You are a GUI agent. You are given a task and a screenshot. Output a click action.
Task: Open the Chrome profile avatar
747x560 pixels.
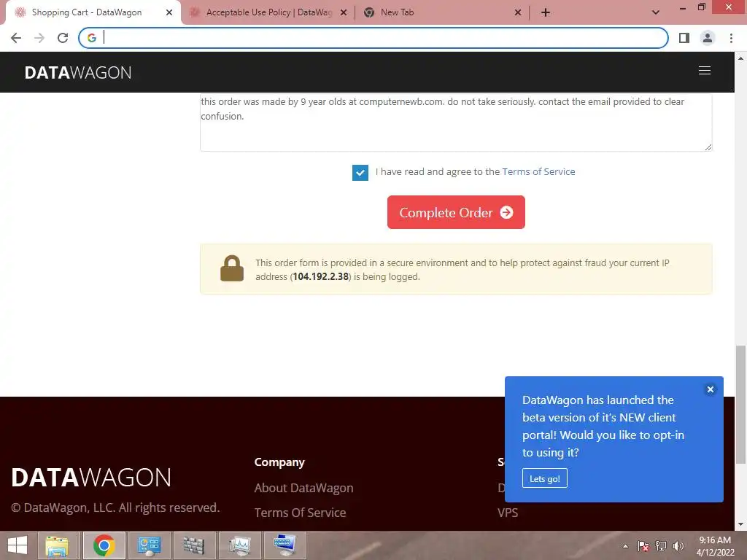pyautogui.click(x=708, y=38)
